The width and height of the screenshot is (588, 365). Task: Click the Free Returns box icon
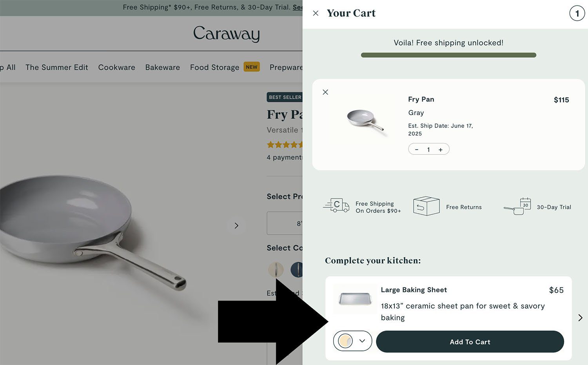tap(426, 206)
